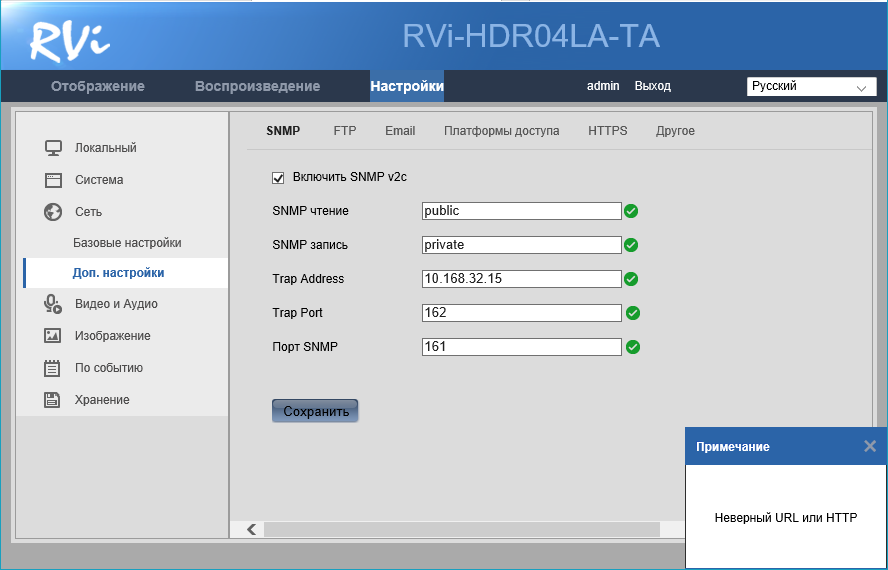The width and height of the screenshot is (888, 570).
Task: Click the Примечание popup title
Action: click(732, 446)
